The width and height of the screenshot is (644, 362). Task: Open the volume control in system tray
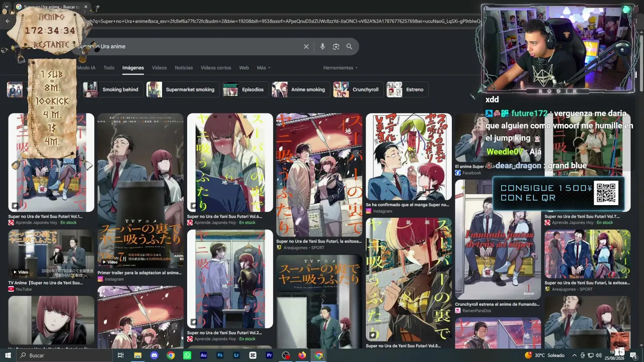tap(599, 355)
